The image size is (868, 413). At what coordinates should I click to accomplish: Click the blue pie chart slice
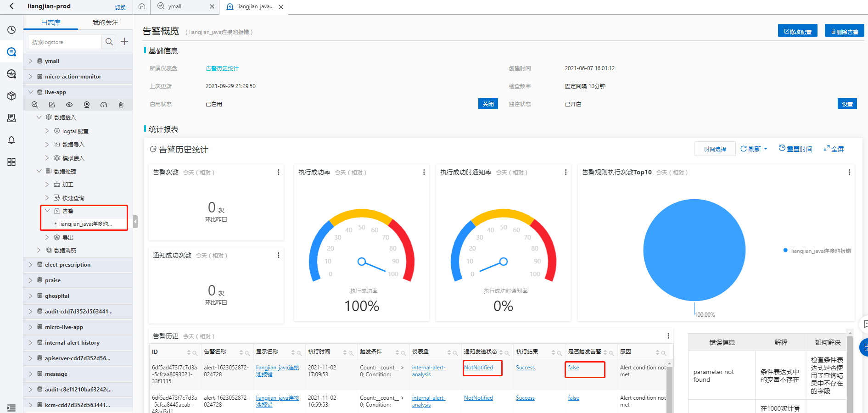(x=694, y=250)
